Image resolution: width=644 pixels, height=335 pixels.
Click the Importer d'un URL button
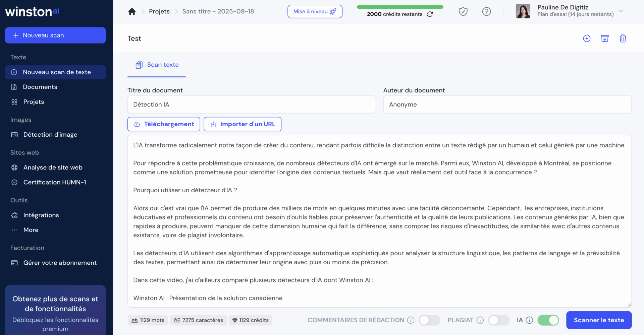[x=243, y=124]
